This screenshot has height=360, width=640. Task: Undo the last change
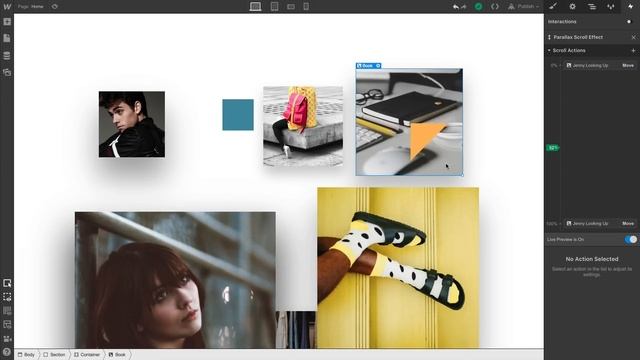click(x=456, y=7)
